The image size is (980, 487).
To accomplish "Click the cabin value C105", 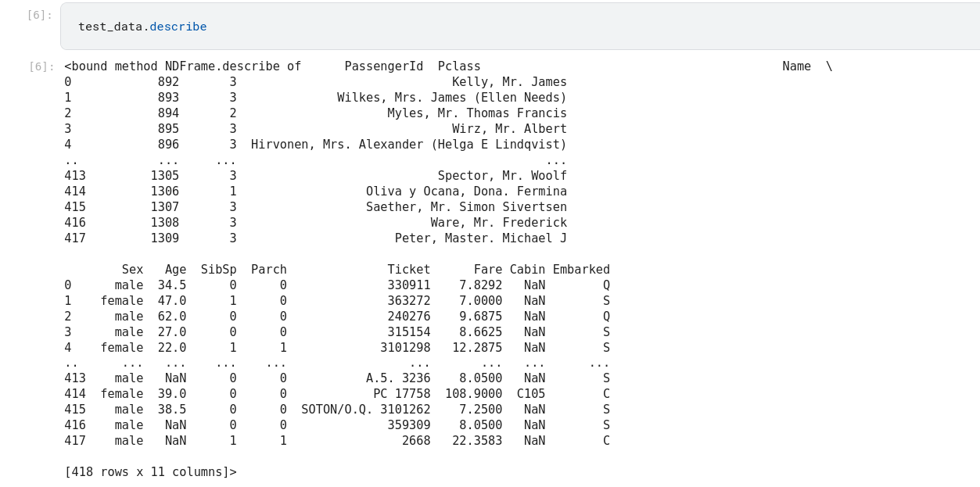I will [531, 394].
